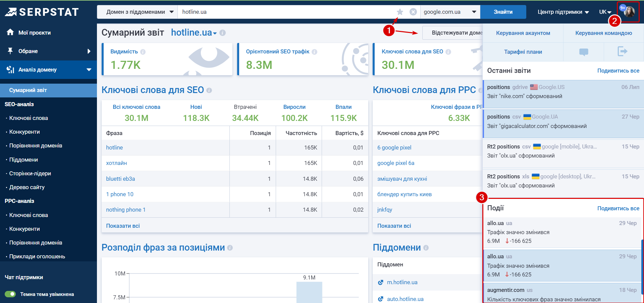
Task: Show info tooltip for Видимість
Action: click(143, 52)
